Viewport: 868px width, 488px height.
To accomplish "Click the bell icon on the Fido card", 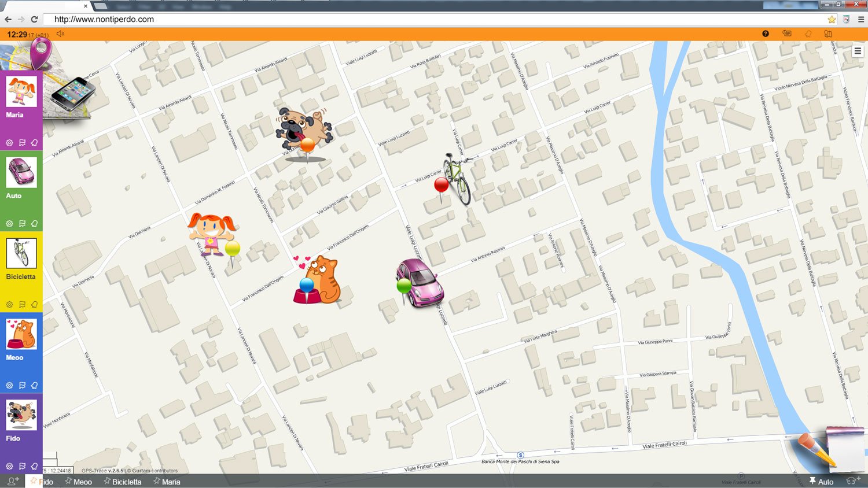I will tap(34, 466).
